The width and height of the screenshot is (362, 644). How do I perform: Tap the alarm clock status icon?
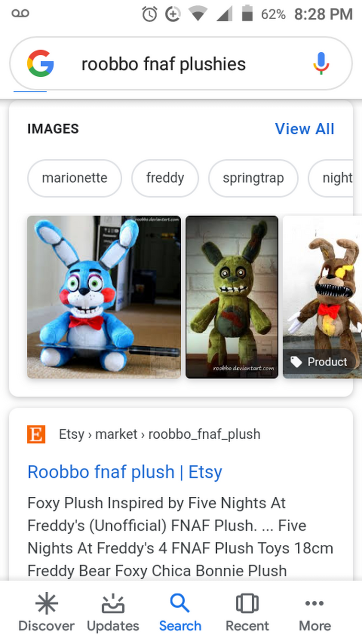150,14
